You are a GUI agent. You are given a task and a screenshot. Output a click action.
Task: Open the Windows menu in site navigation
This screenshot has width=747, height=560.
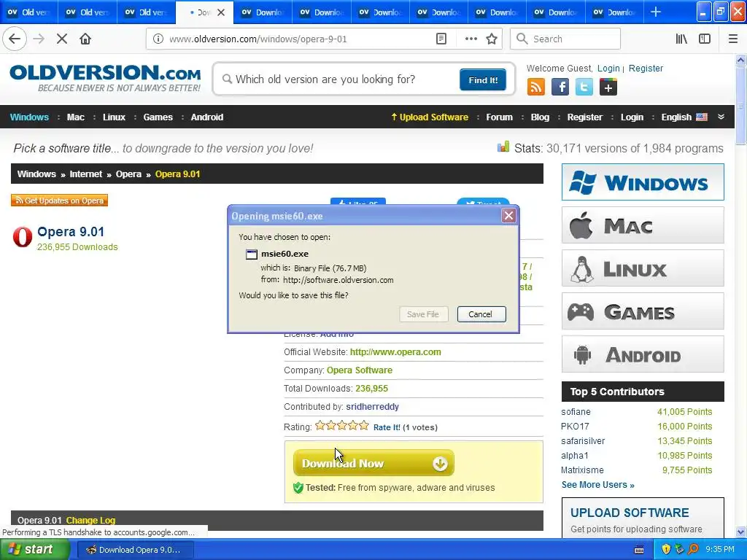click(x=29, y=117)
